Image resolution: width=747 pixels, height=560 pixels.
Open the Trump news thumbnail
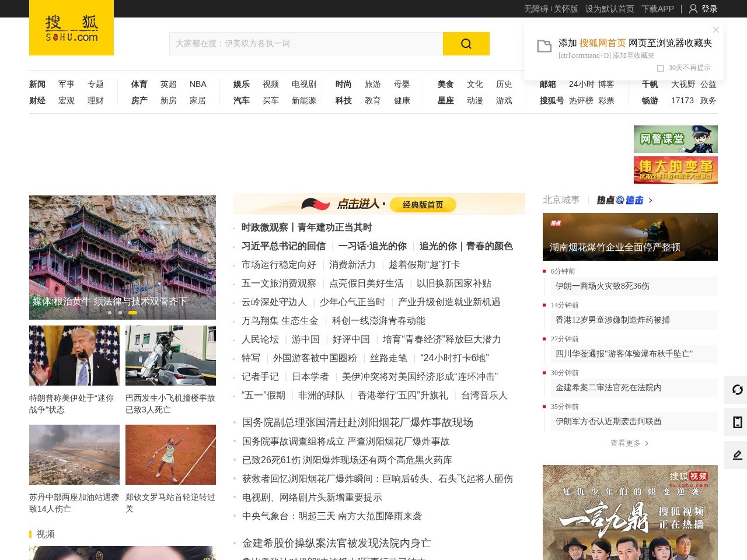click(74, 355)
